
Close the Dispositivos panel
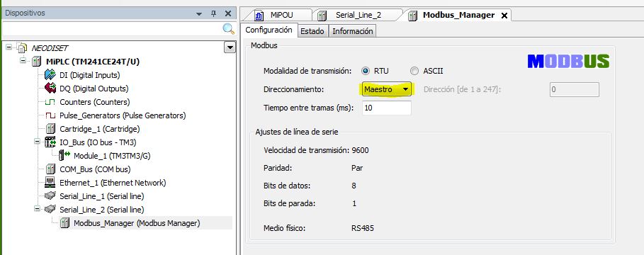pyautogui.click(x=228, y=13)
